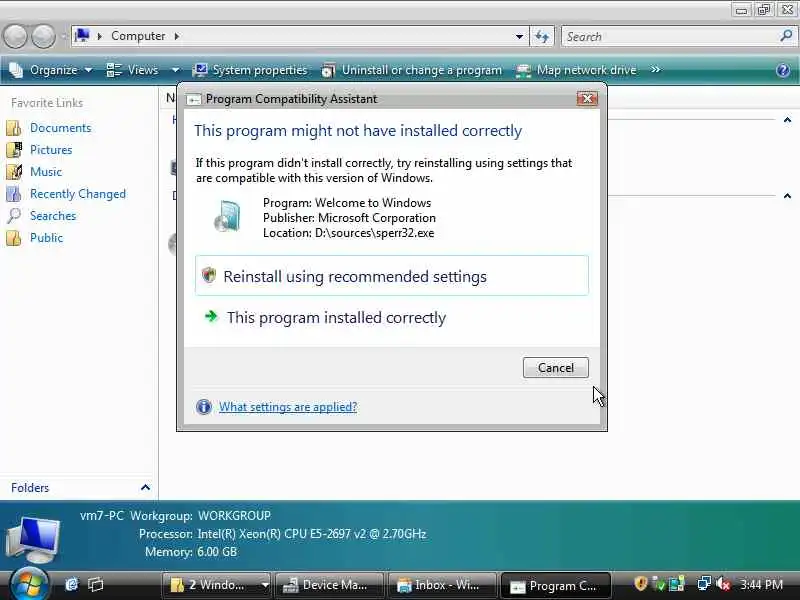The width and height of the screenshot is (800, 600).
Task: Choose This program installed correctly
Action: point(391,317)
